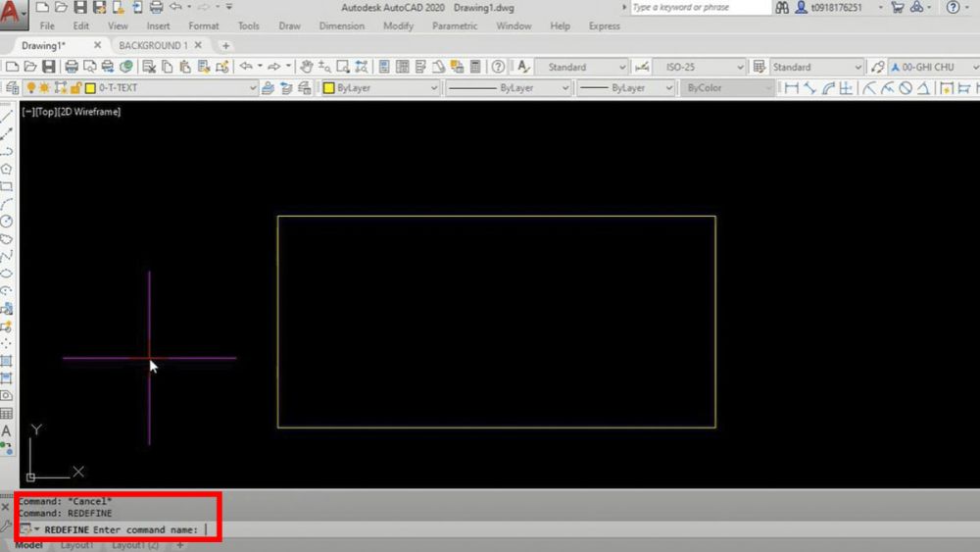This screenshot has width=980, height=552.
Task: Open 00-GHI CHU multileader style dropdown
Action: click(934, 67)
